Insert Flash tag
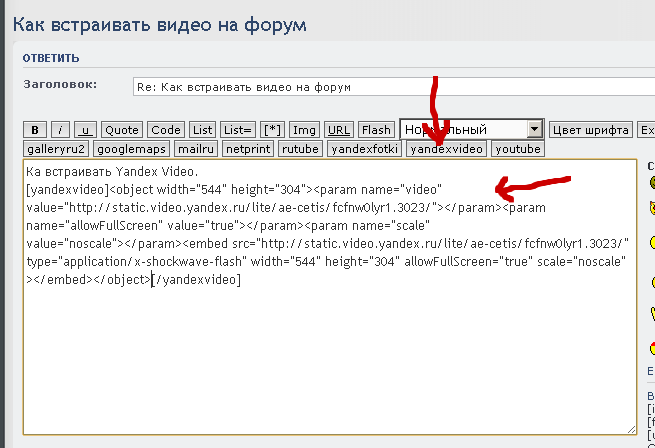Image resolution: width=655 pixels, height=448 pixels. pos(376,130)
